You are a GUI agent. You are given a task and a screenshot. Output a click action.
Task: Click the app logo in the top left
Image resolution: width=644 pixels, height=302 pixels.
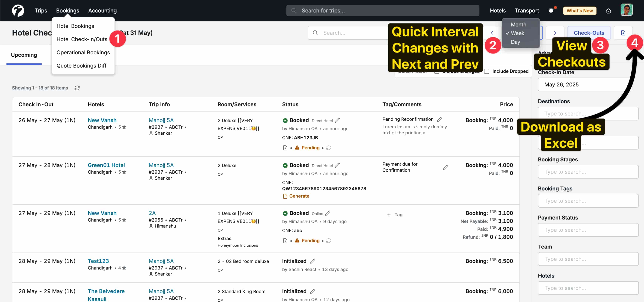point(18,11)
